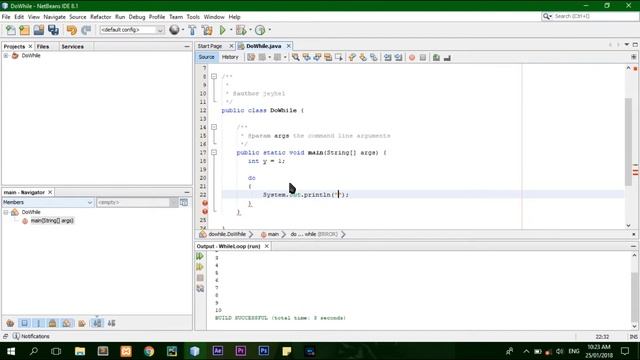Viewport: 640px width, 360px height.
Task: Open the Tools menu
Action: coord(193,17)
